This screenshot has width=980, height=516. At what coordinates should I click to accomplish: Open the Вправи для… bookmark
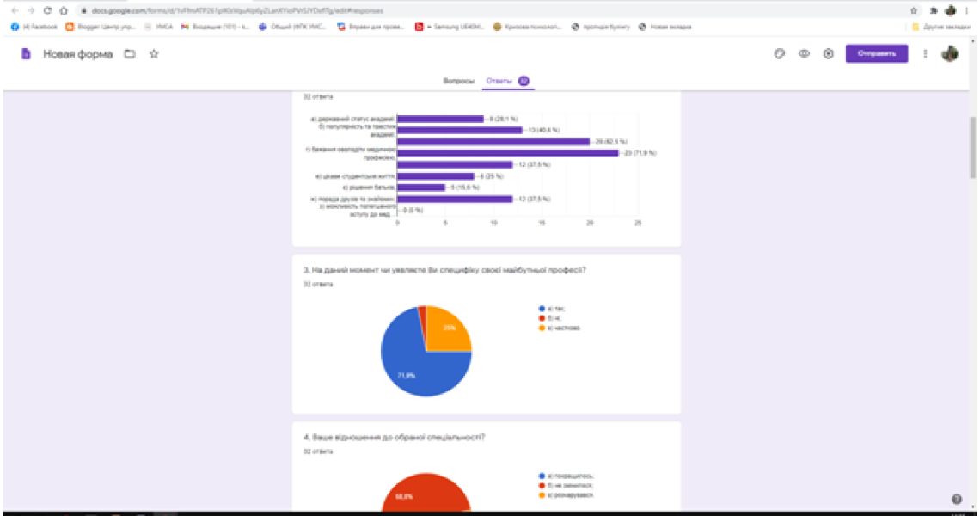(371, 27)
